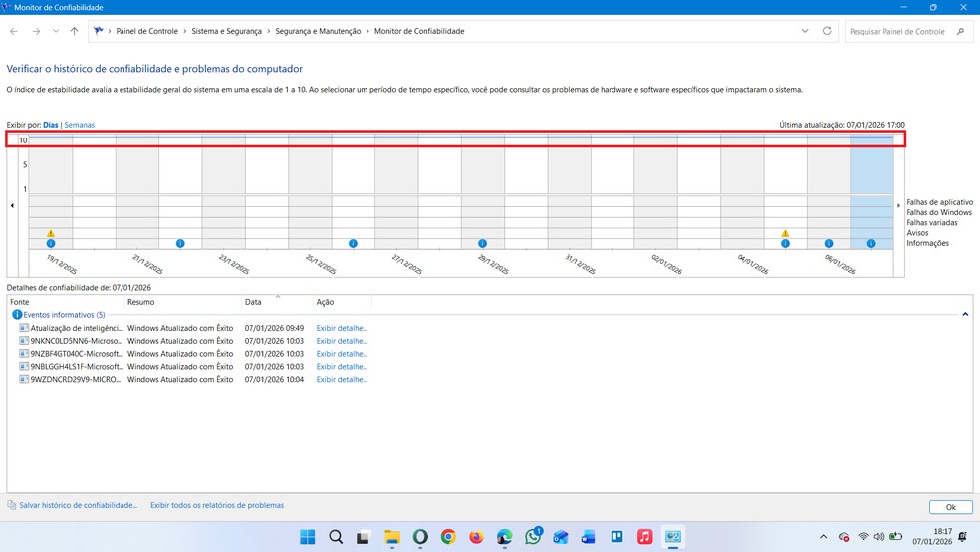
Task: Select the Eventos informativos (5) group header
Action: click(64, 315)
